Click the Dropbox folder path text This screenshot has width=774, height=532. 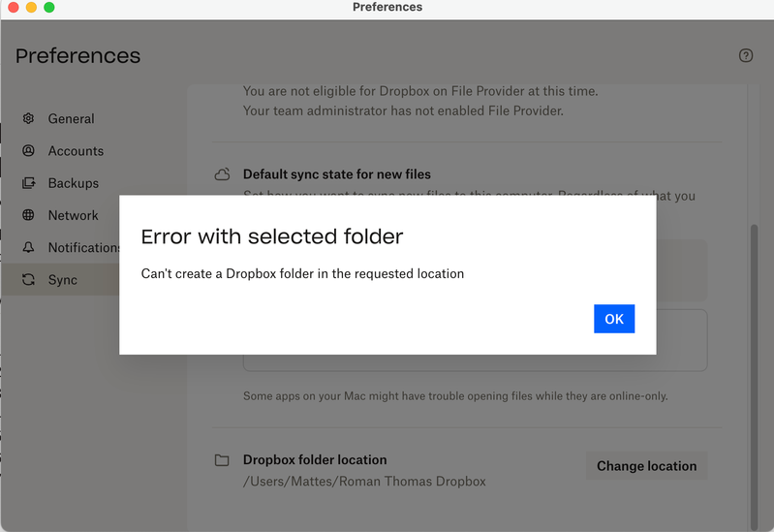pos(364,482)
